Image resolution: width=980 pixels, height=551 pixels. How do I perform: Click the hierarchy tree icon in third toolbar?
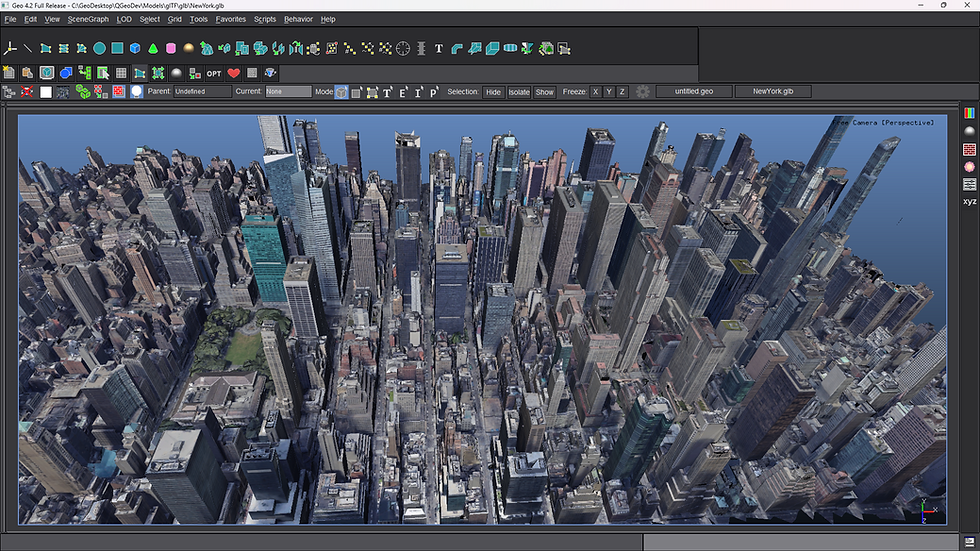(9, 92)
